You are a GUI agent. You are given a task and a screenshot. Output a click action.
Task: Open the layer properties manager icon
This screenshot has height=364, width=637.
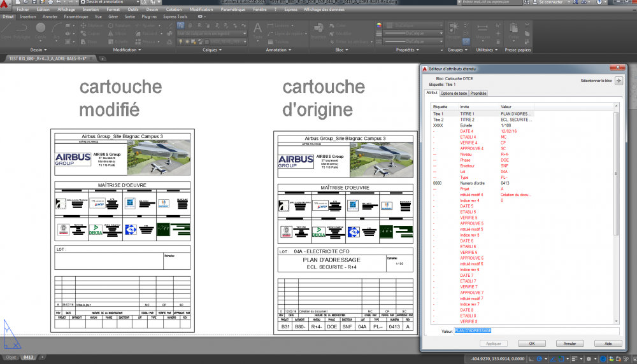(x=181, y=25)
